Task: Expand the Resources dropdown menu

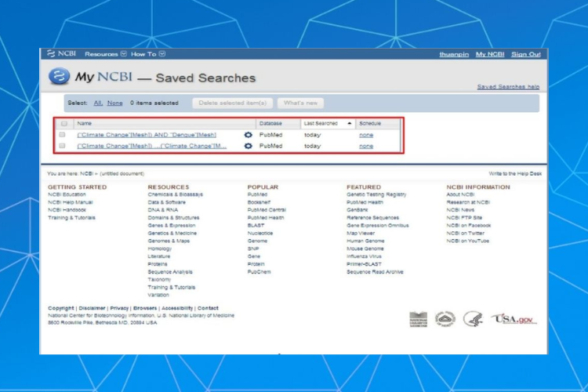Action: (x=105, y=54)
